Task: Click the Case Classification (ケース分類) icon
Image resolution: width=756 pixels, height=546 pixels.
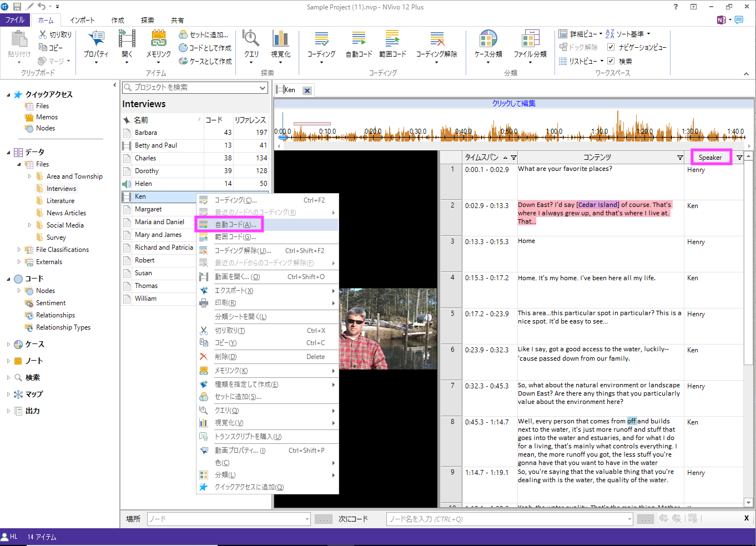Action: pyautogui.click(x=488, y=39)
